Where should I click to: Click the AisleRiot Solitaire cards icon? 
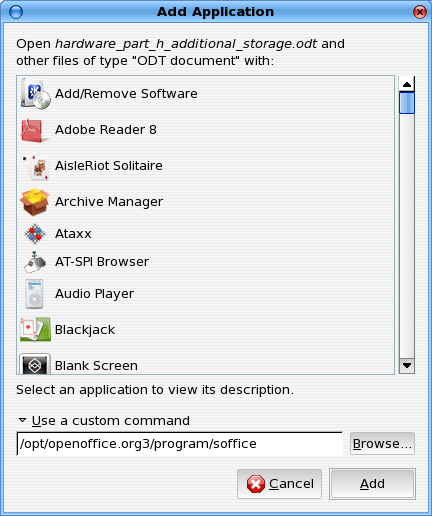(36, 166)
